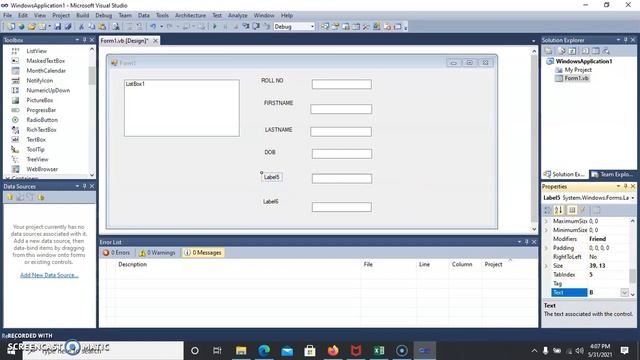
Task: Select NotifyIcon in the Toolbox
Action: [40, 80]
